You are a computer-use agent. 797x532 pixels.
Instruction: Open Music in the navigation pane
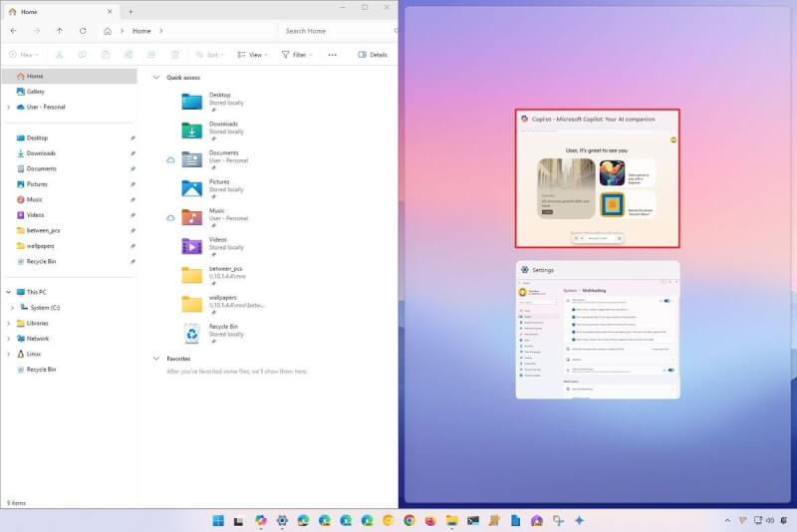pos(35,199)
